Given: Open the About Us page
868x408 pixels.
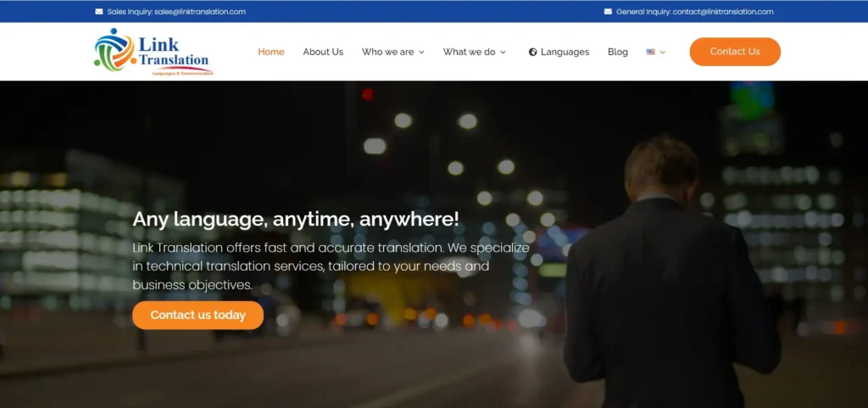Looking at the screenshot, I should 323,52.
